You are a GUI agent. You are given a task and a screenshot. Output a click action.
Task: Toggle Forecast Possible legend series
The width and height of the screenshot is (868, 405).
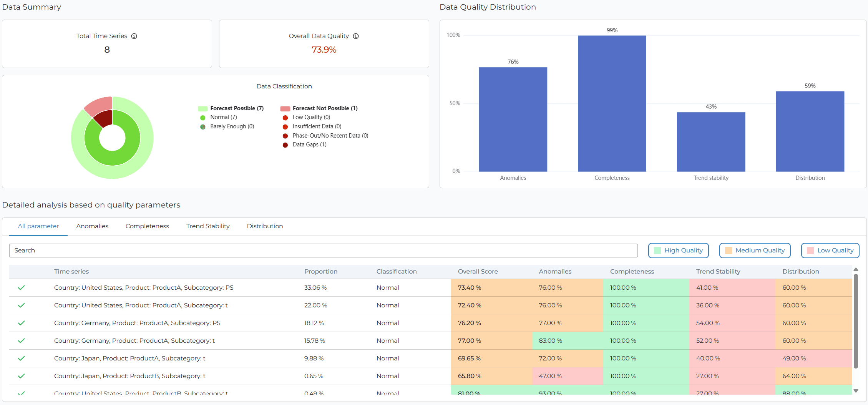coord(202,109)
